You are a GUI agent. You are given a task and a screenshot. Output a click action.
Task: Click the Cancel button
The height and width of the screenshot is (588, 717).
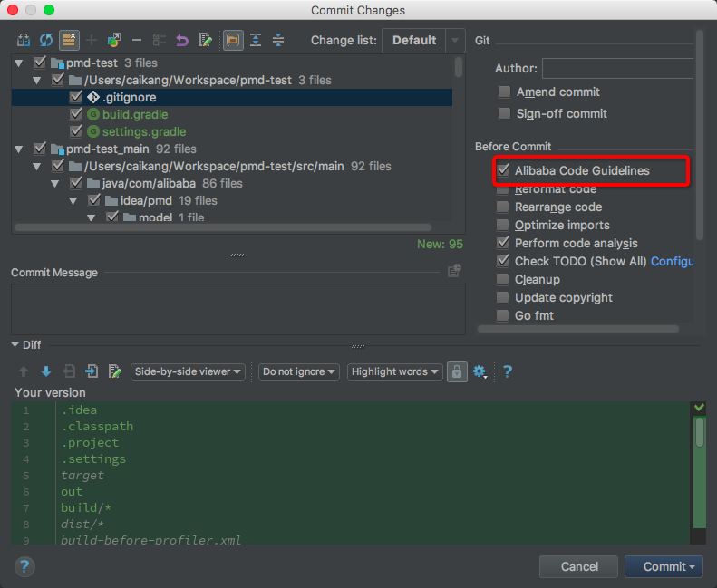(x=578, y=566)
